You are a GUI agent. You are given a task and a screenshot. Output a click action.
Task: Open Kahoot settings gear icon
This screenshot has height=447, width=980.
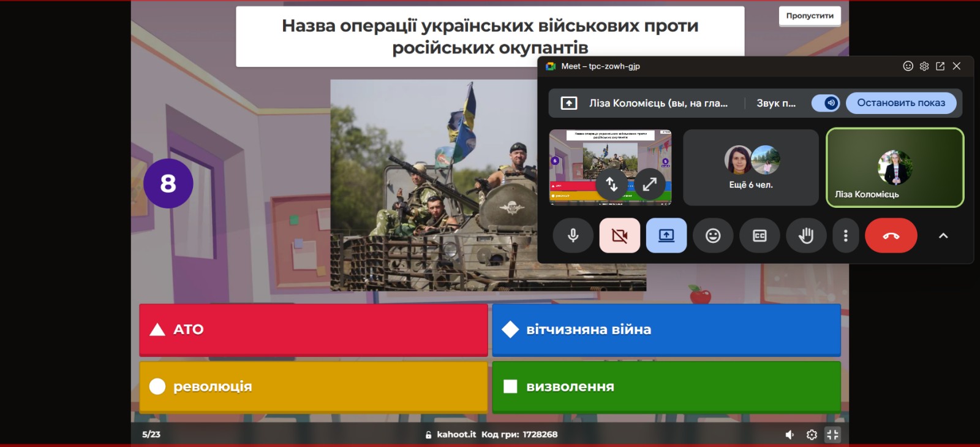click(x=812, y=435)
